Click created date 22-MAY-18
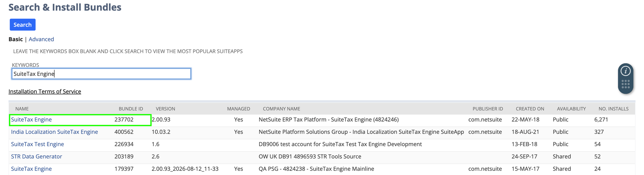The height and width of the screenshot is (175, 644). [526, 119]
